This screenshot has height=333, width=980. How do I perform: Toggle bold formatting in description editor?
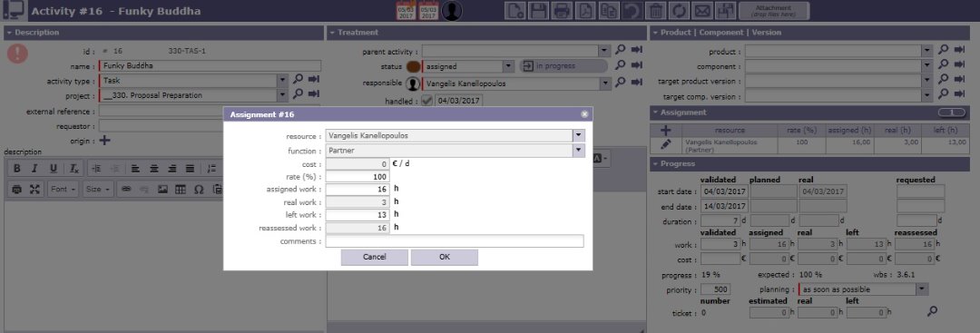[17, 169]
